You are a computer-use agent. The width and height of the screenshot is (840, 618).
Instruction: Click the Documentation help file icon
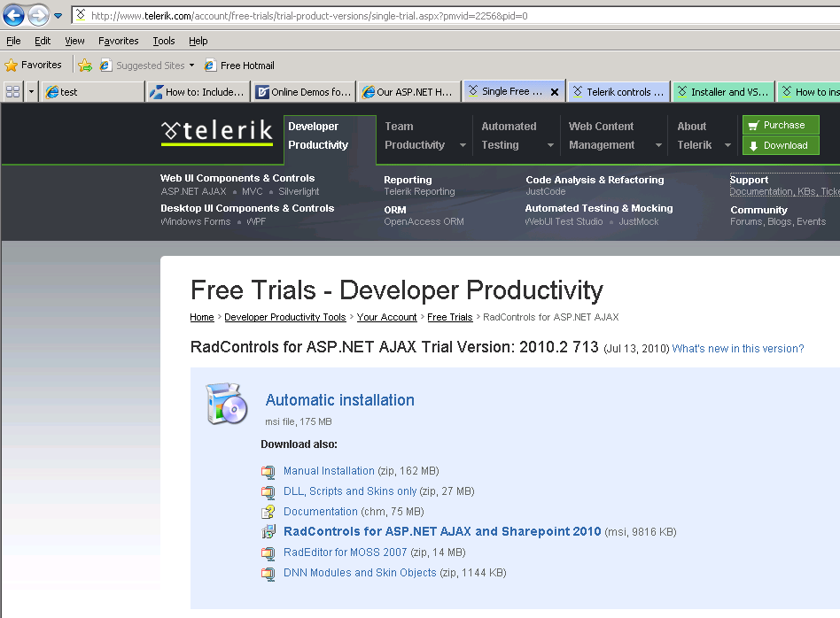click(x=268, y=512)
